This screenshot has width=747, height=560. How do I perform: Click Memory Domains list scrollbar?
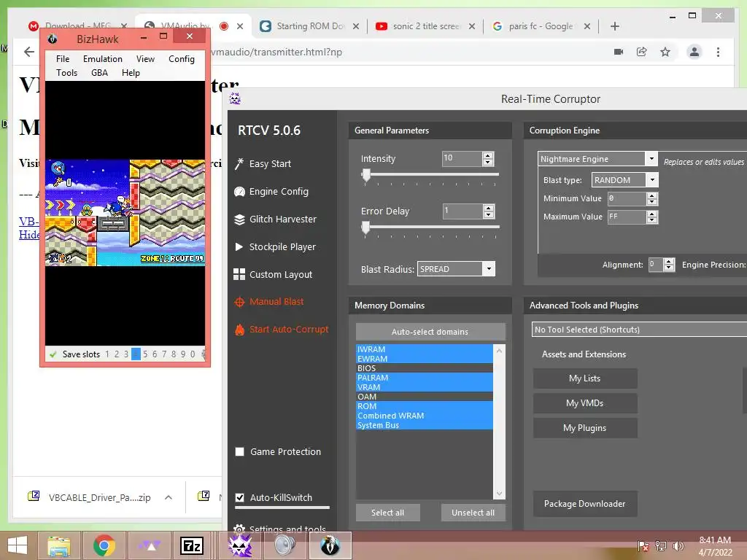coord(499,422)
